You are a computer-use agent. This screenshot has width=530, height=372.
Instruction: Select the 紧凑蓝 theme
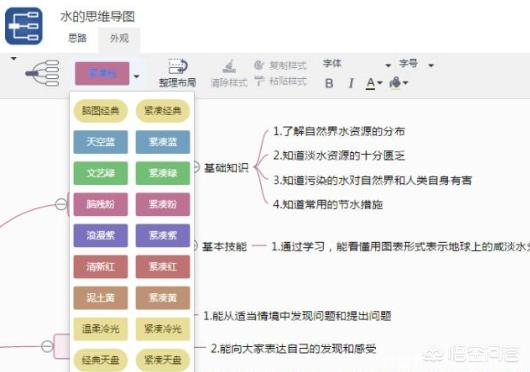coord(163,142)
